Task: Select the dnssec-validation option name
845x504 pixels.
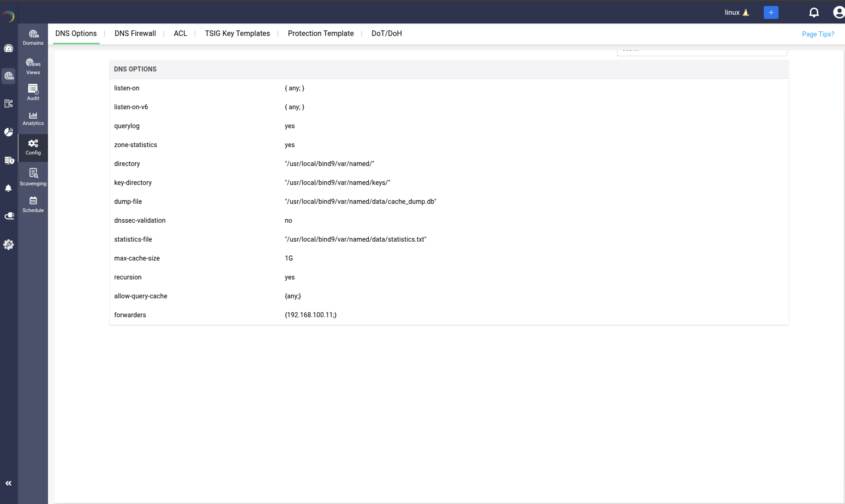Action: point(140,221)
